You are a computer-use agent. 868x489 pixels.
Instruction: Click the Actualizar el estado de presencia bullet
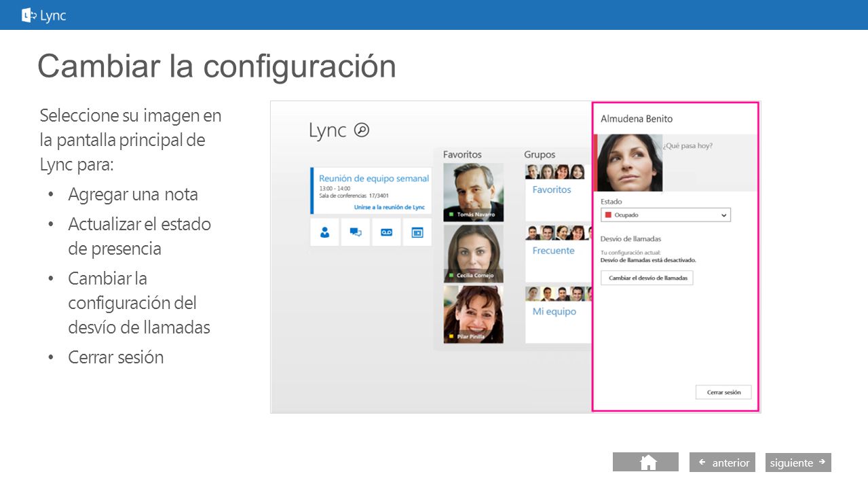click(x=140, y=236)
